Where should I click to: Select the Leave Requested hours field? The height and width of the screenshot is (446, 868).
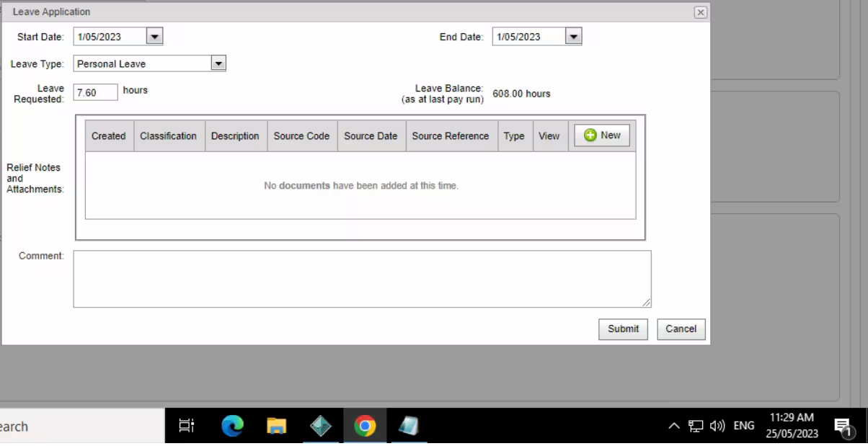click(x=94, y=92)
